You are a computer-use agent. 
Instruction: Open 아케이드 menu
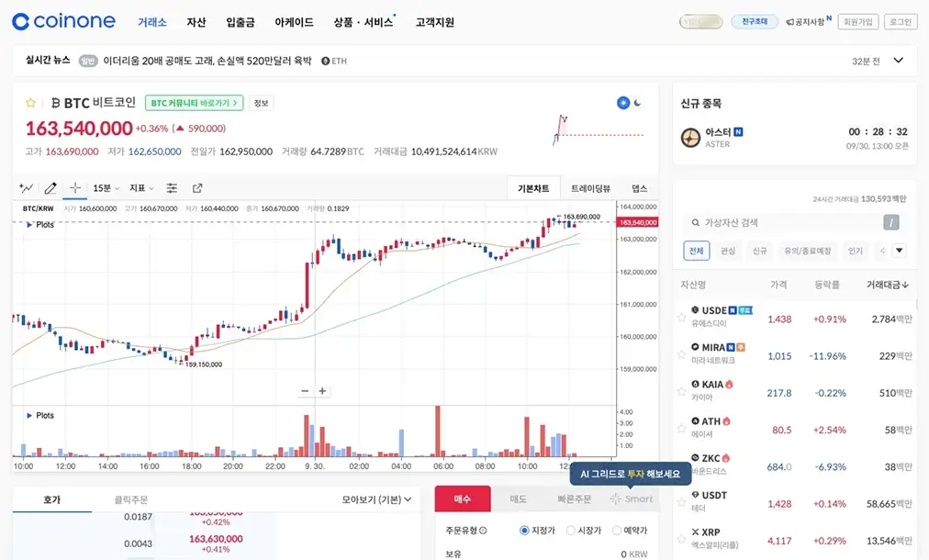[x=294, y=22]
